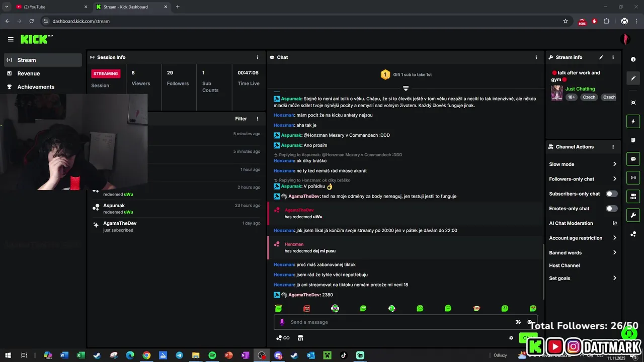Open the hamburger navigation menu
Viewport: 644px width, 362px height.
(x=11, y=39)
